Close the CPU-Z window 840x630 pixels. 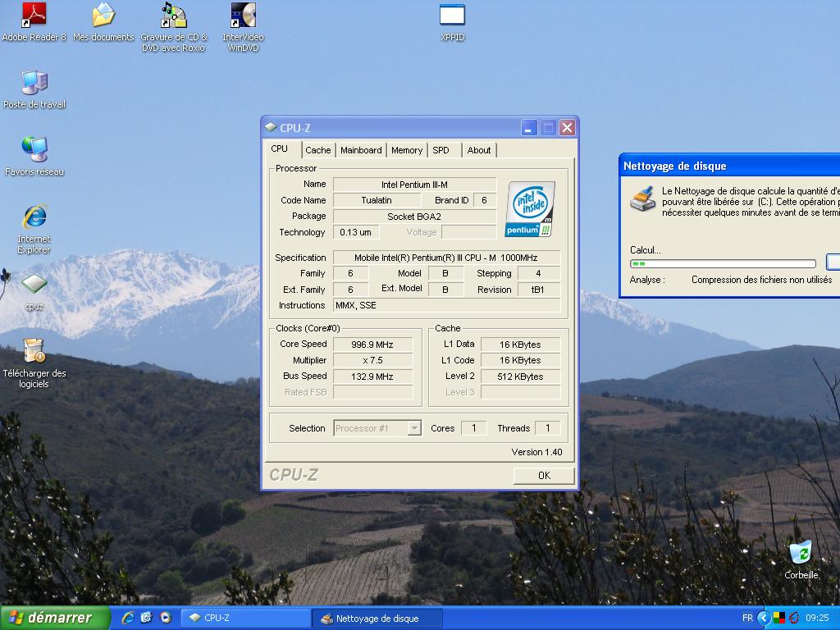tap(567, 127)
